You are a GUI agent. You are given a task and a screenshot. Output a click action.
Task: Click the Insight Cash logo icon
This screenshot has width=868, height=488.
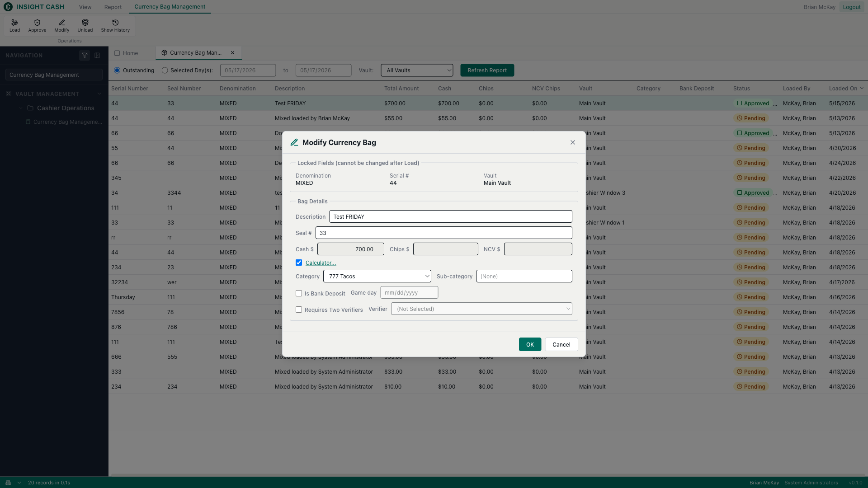tap(8, 7)
